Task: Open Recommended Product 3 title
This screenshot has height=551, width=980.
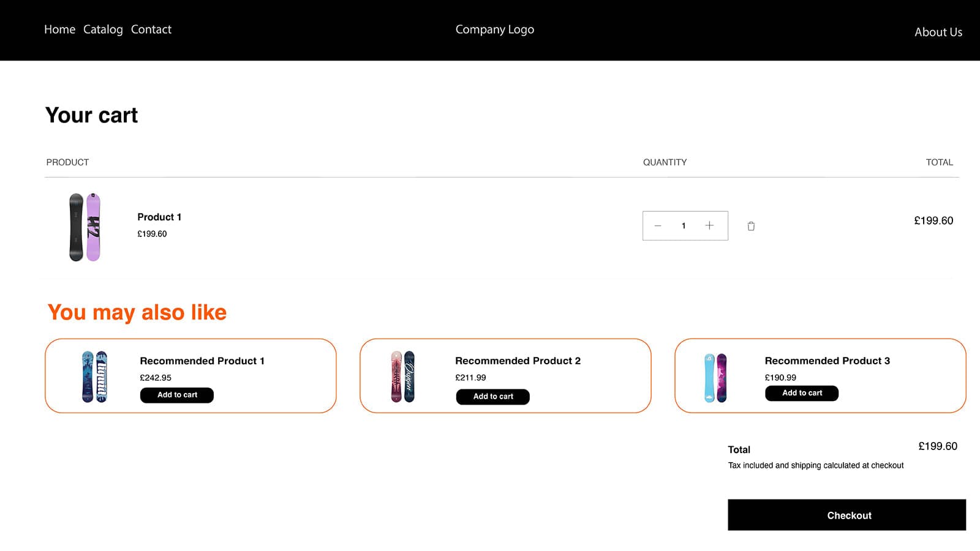Action: (x=827, y=361)
